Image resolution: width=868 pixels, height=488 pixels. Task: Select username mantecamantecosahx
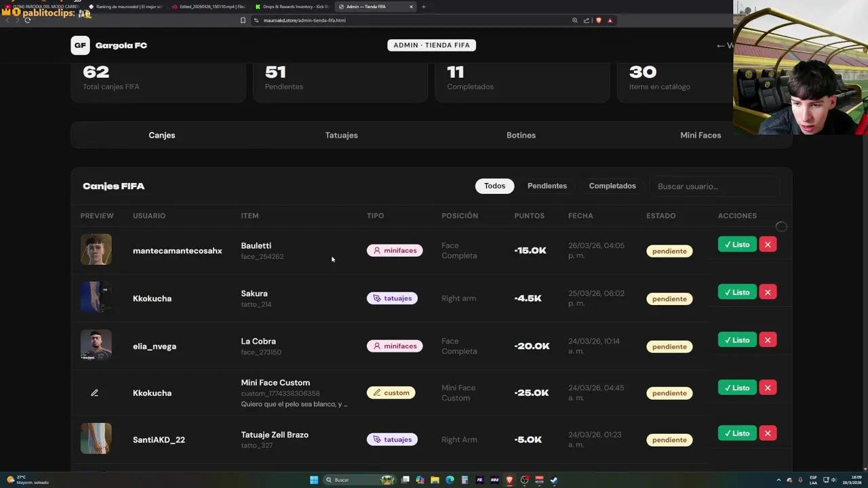tap(177, 251)
